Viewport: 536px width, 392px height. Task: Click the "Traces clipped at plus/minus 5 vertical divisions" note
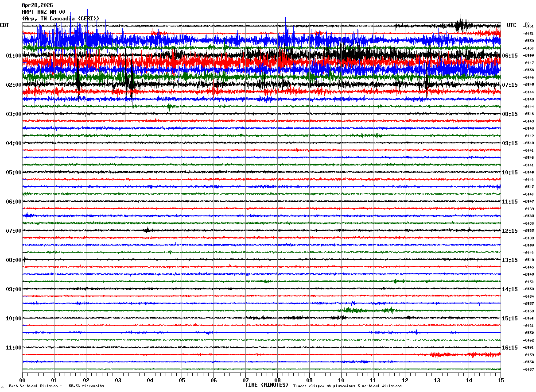(347, 386)
